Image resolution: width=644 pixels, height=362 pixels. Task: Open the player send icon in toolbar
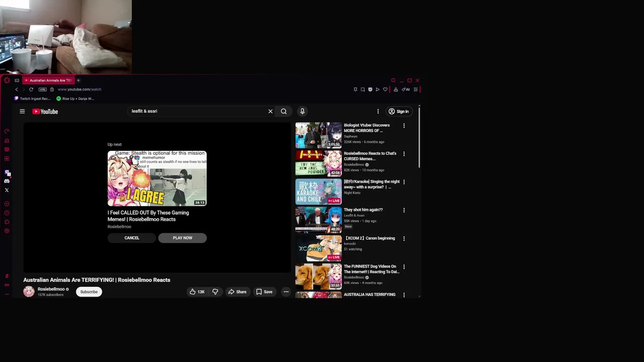point(378,89)
